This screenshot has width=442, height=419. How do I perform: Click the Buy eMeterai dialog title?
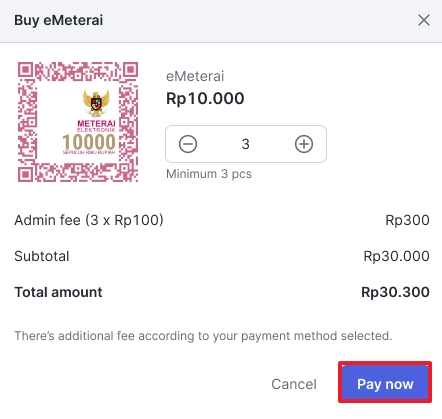[x=59, y=20]
